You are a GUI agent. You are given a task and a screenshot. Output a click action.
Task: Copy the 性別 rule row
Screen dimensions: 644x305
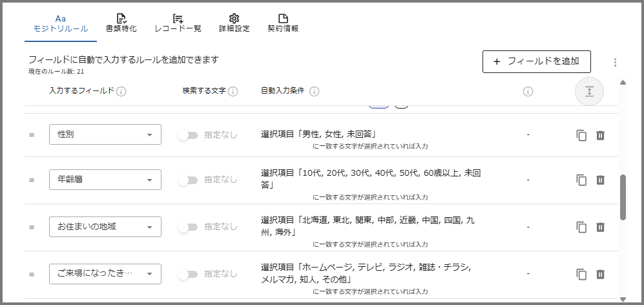click(581, 135)
